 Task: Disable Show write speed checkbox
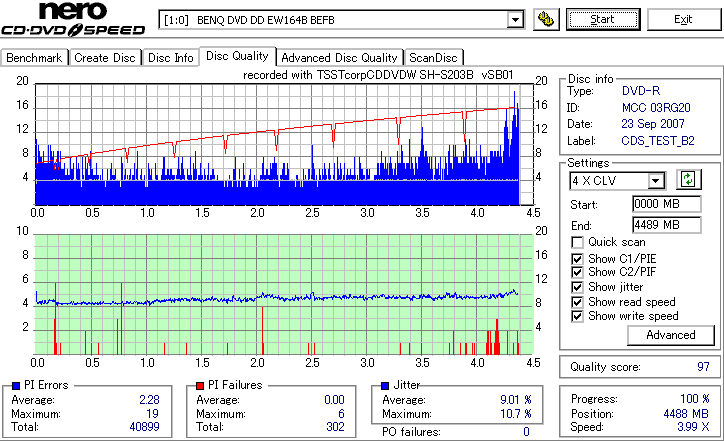pyautogui.click(x=577, y=316)
